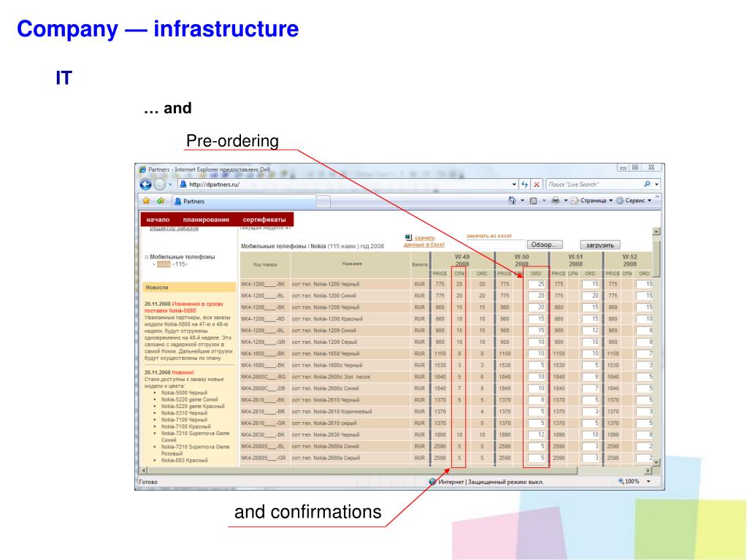The height and width of the screenshot is (560, 747).
Task: Click the search magnifier icon
Action: click(646, 184)
